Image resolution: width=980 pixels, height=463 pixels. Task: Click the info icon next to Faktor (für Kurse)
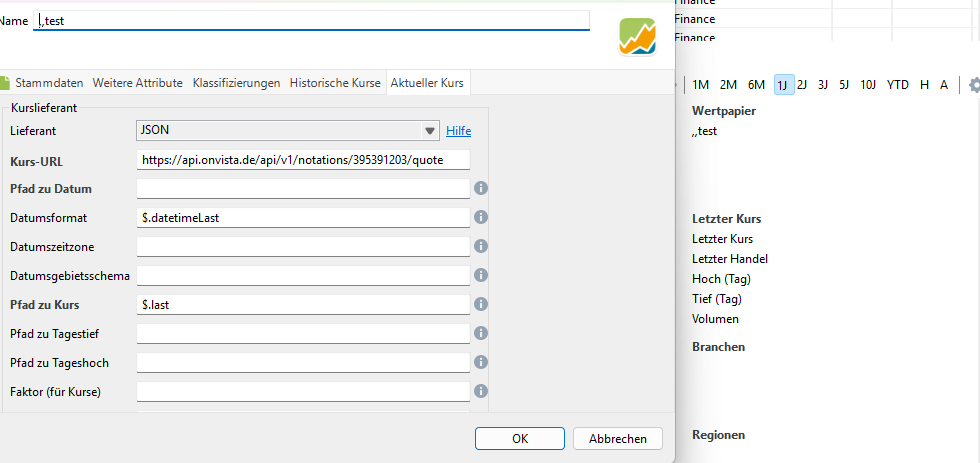click(x=481, y=391)
